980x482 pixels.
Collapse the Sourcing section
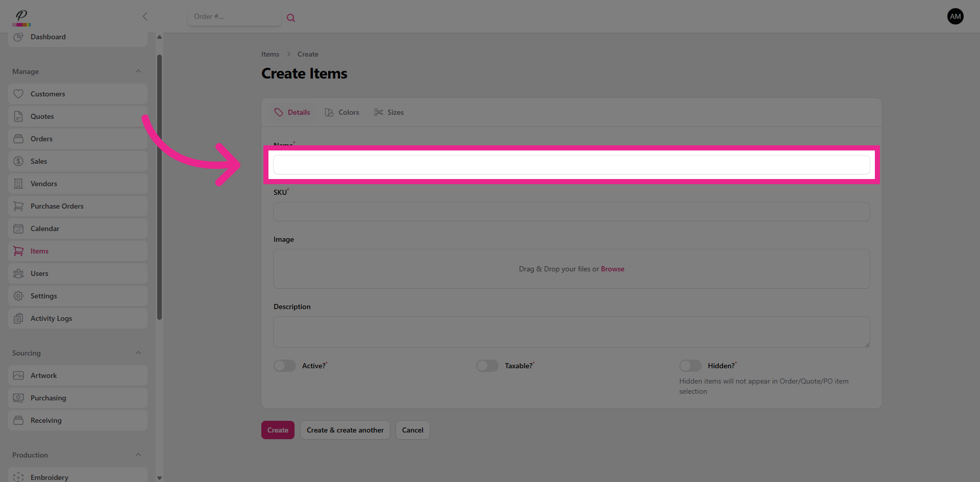point(138,352)
